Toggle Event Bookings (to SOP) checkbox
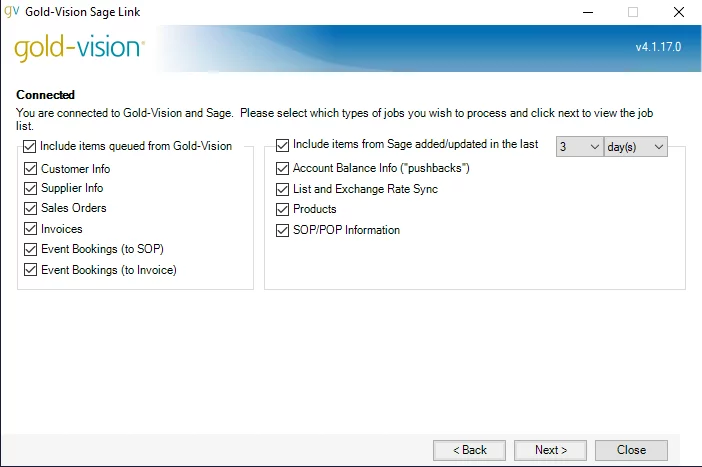 click(30, 249)
